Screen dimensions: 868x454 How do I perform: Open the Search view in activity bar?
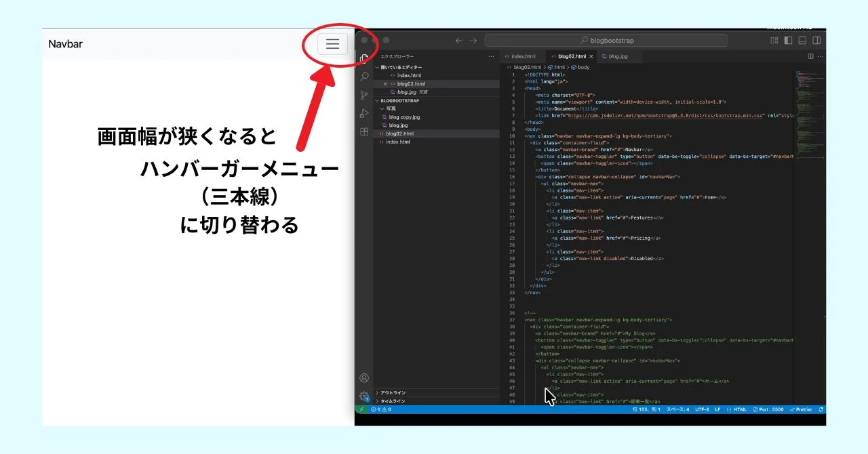pos(364,77)
